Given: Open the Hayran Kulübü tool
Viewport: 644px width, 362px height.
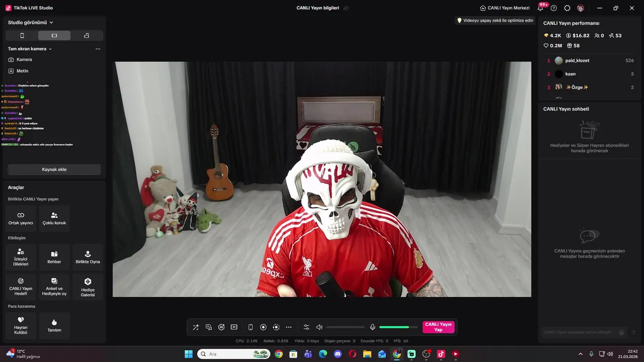Looking at the screenshot, I should 21,326.
